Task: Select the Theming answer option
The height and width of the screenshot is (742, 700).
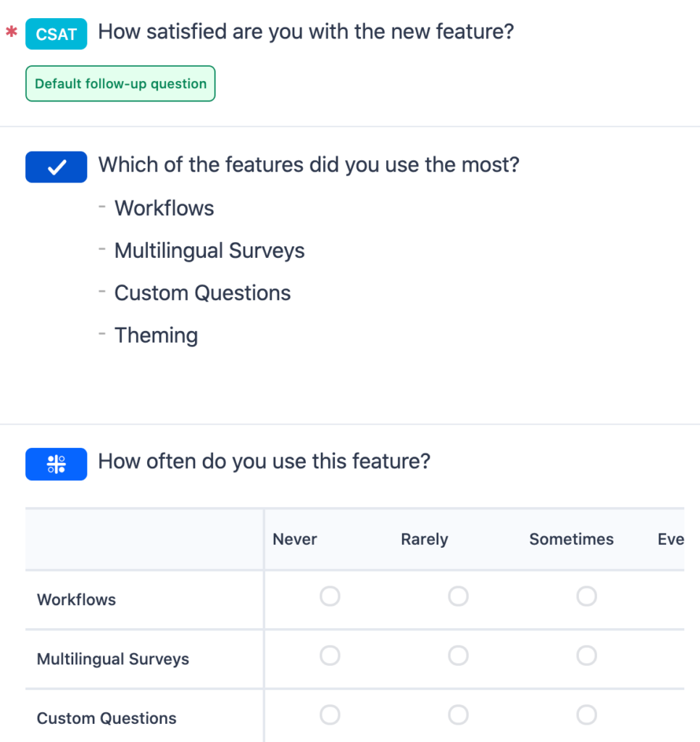Action: coord(156,335)
